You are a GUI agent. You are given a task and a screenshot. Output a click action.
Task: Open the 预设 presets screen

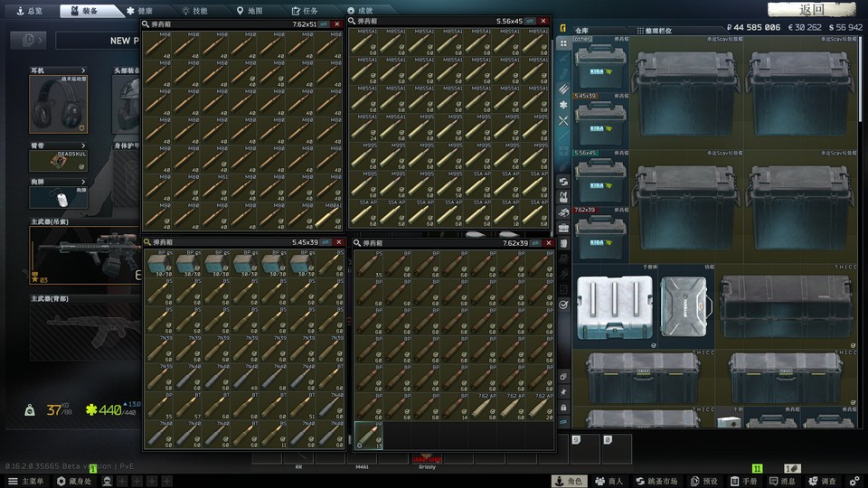point(704,481)
